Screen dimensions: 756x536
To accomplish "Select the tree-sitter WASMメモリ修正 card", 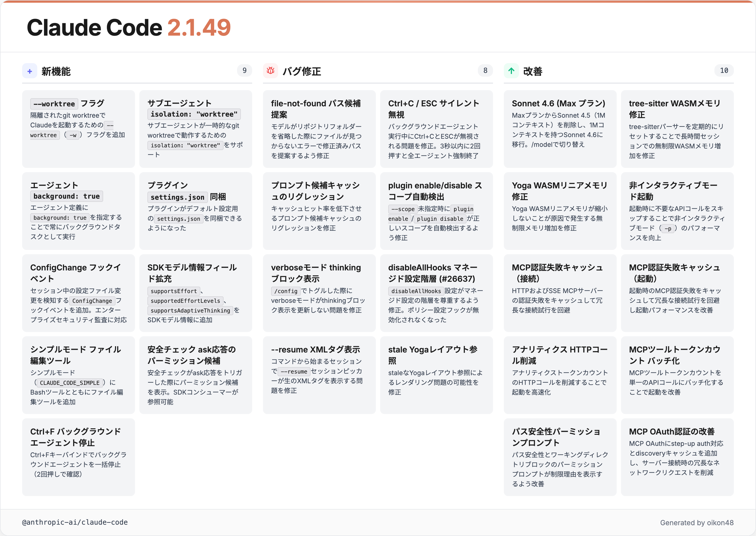I will point(677,129).
